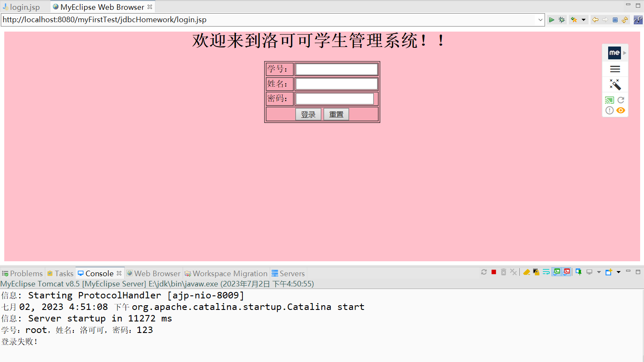Screen dimensions: 644x362
Task: Toggle show console on standard error change
Action: 567,272
